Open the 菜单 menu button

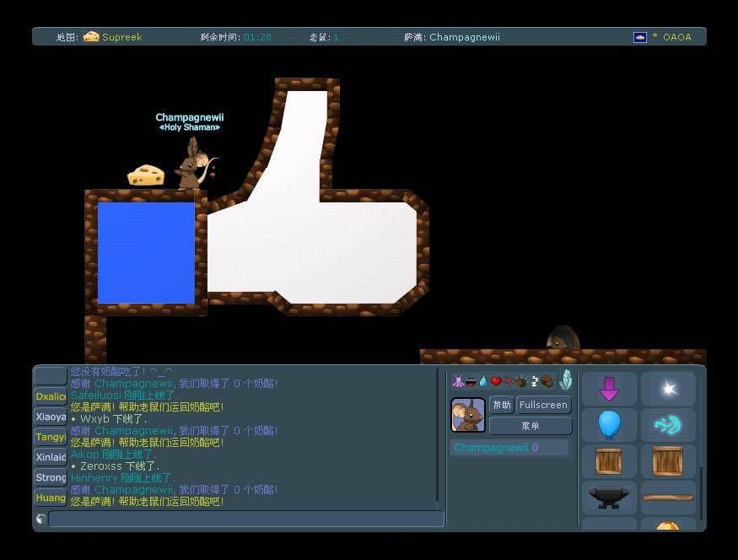[531, 426]
